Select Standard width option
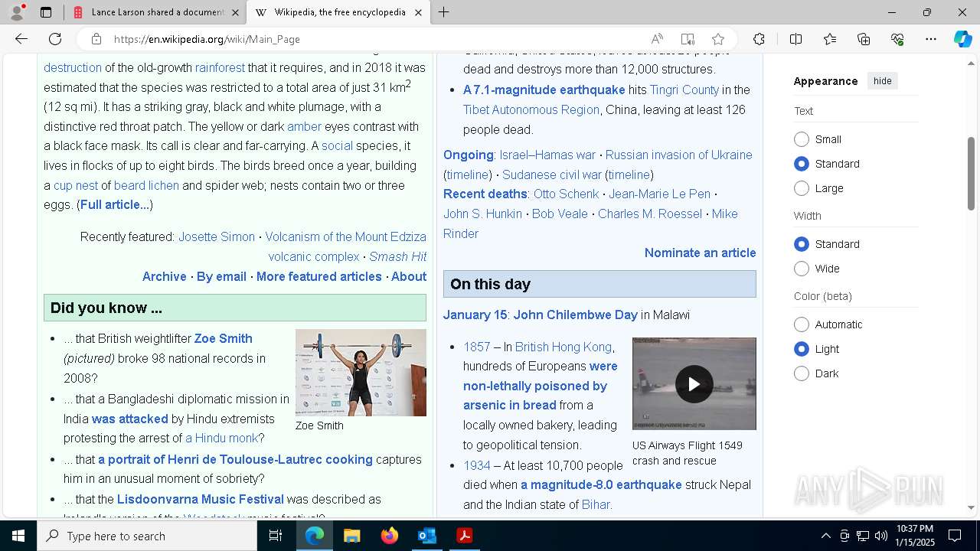The image size is (980, 551). [x=802, y=244]
